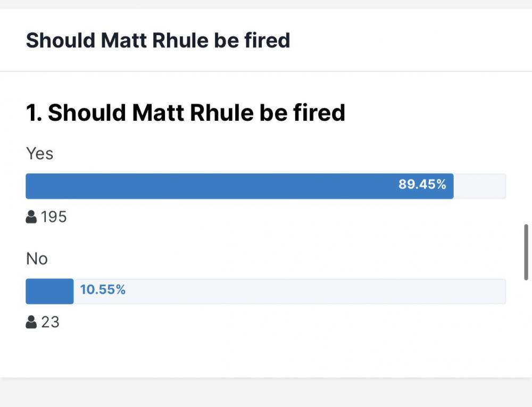532x407 pixels.
Task: Select the No poll option label
Action: point(37,259)
